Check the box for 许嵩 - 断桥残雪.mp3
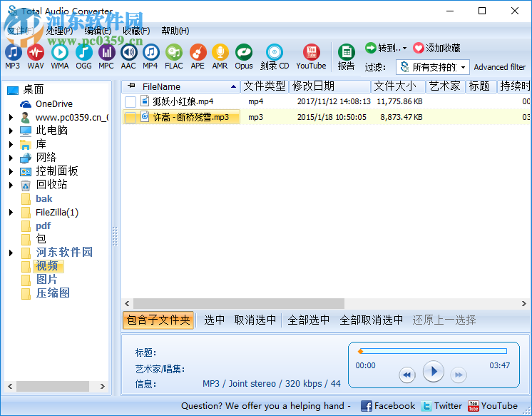532x416 pixels. click(131, 118)
